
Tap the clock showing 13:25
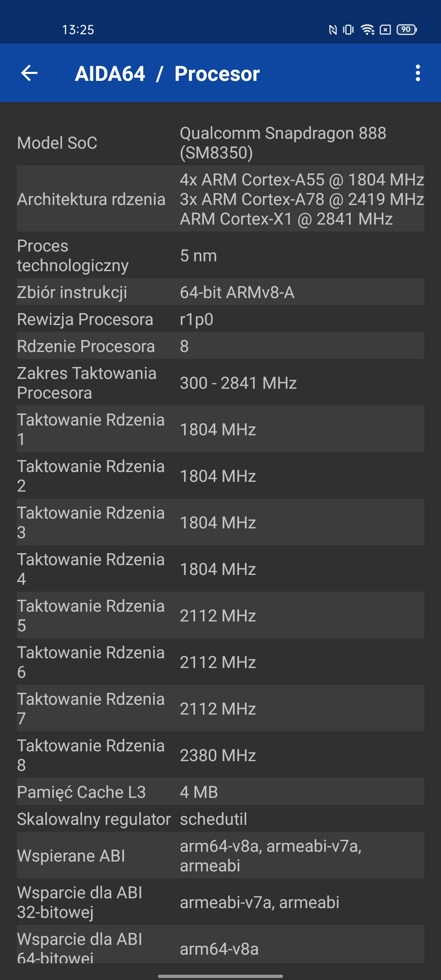(78, 30)
